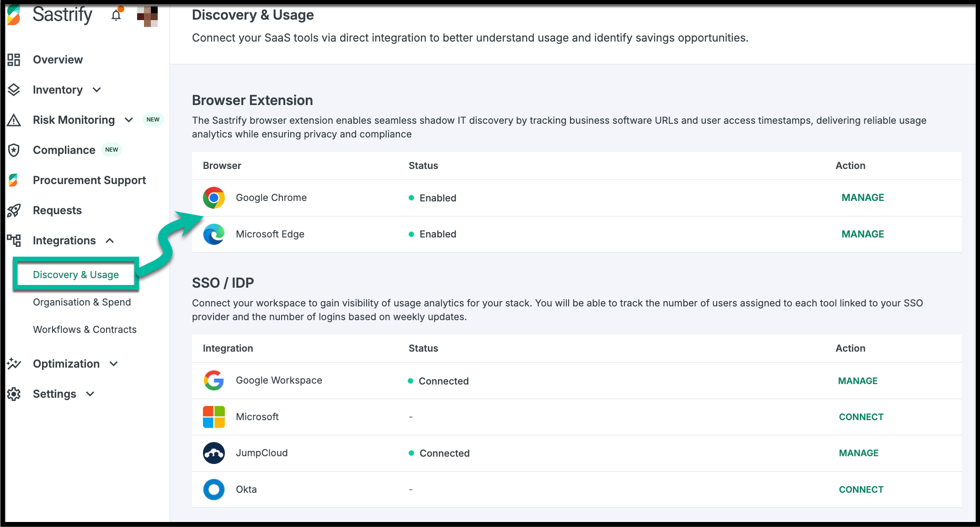Click the Enabled status for Microsoft Edge
The height and width of the screenshot is (527, 980).
432,234
